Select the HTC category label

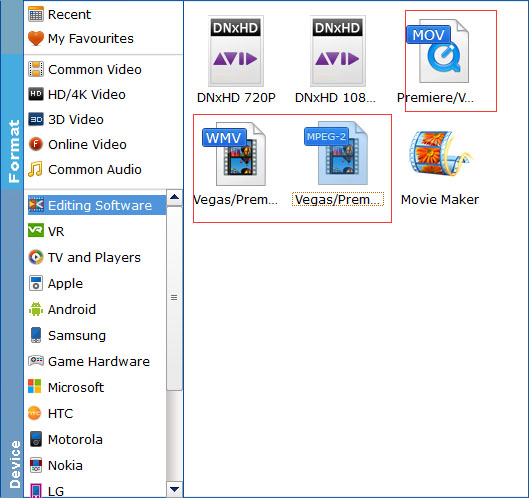(x=60, y=413)
